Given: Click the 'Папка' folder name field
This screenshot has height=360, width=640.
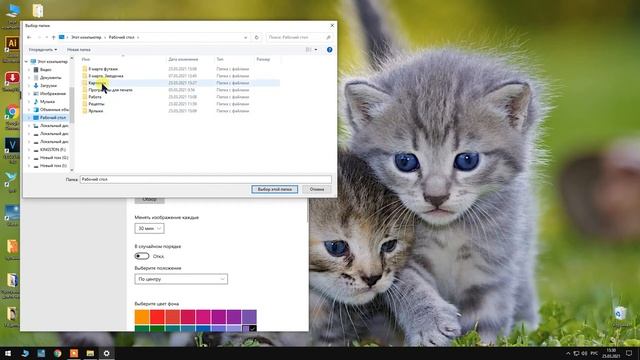Looking at the screenshot, I should [x=206, y=179].
